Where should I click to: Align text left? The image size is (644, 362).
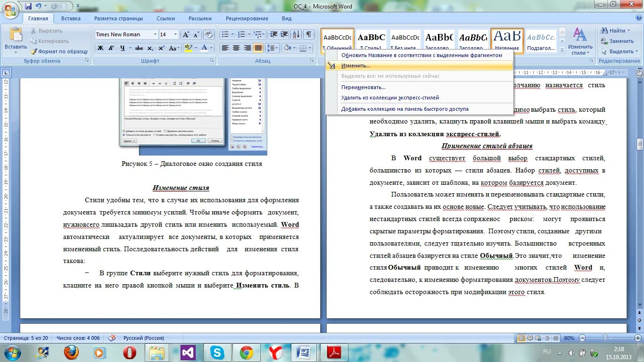tap(225, 48)
